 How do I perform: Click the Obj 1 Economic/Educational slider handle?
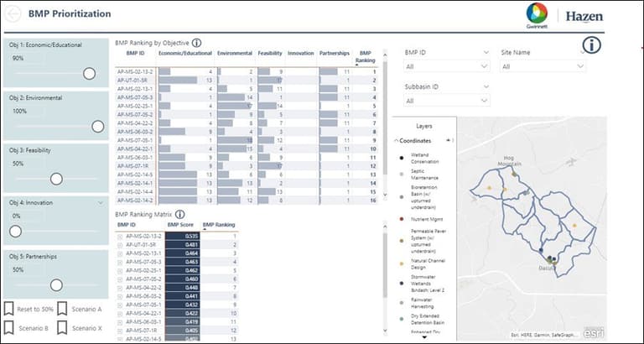click(x=89, y=73)
